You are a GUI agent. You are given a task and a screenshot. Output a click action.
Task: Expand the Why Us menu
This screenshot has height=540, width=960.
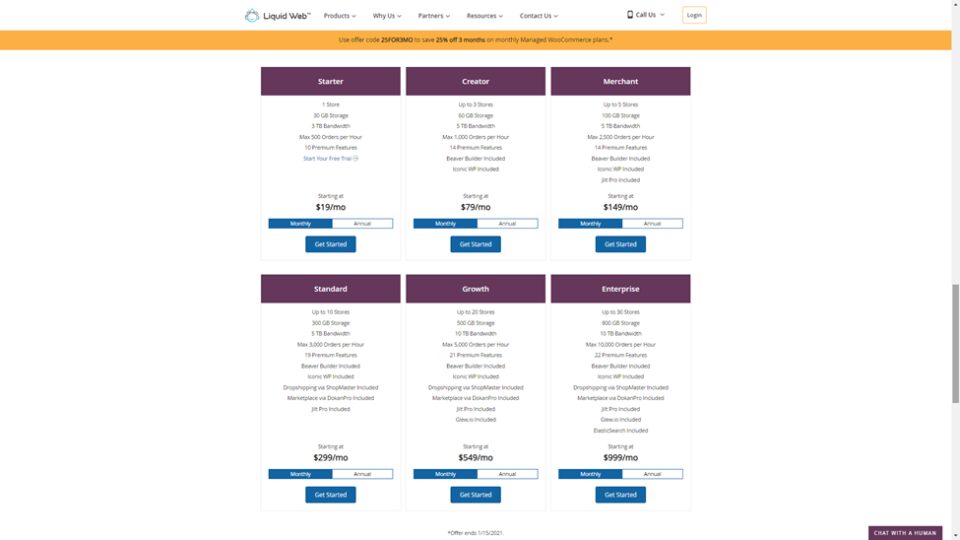point(387,16)
